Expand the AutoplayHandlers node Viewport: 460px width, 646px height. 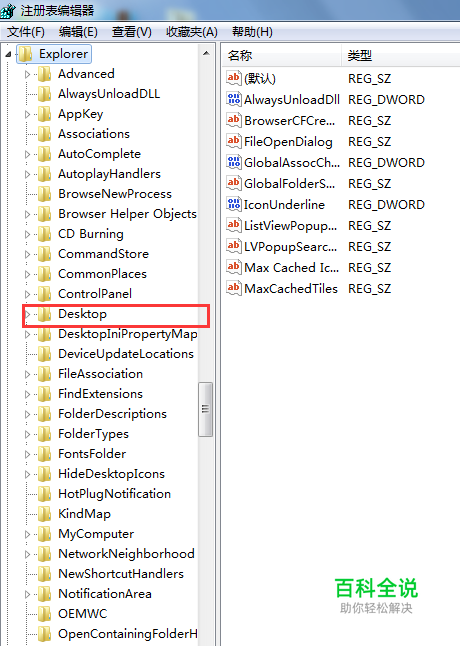click(28, 174)
